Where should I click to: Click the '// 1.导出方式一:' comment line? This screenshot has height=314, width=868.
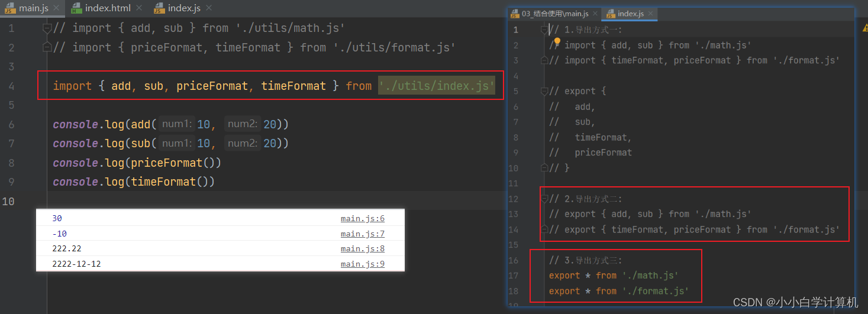tap(586, 30)
